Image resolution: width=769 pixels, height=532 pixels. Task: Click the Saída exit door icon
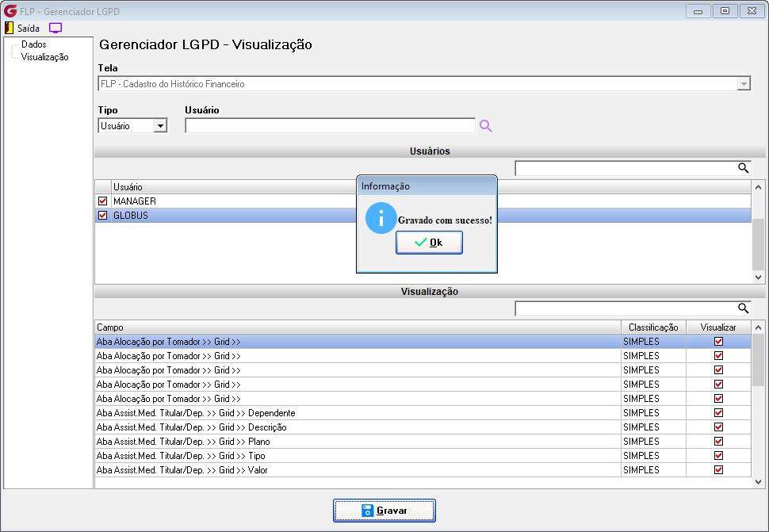(9, 28)
